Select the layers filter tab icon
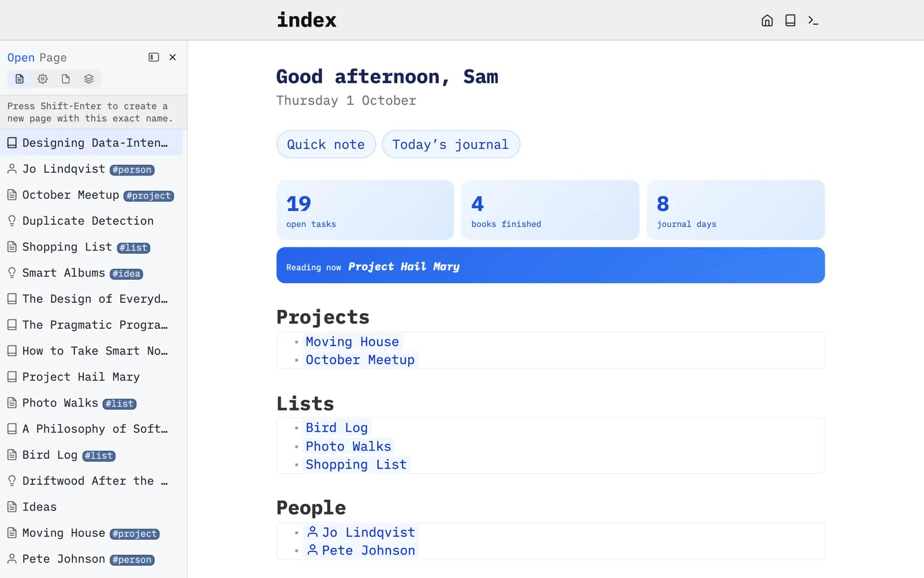This screenshot has width=924, height=578. point(89,79)
